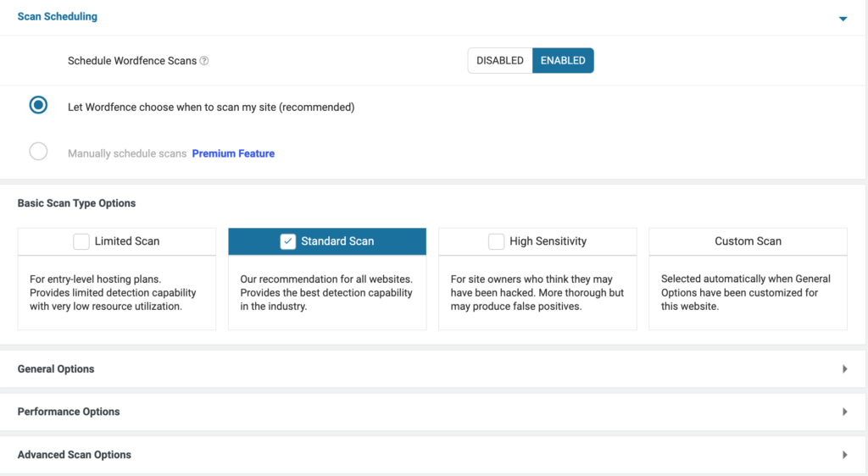868x476 pixels.
Task: Set scheduled scans to DISABLED
Action: (x=500, y=61)
